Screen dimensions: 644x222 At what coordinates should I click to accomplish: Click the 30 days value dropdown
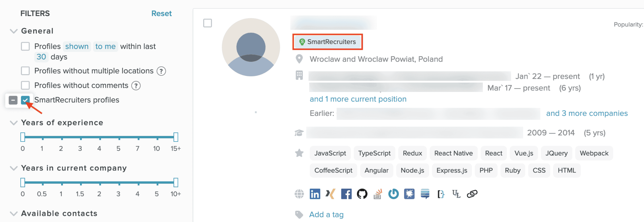coord(41,57)
